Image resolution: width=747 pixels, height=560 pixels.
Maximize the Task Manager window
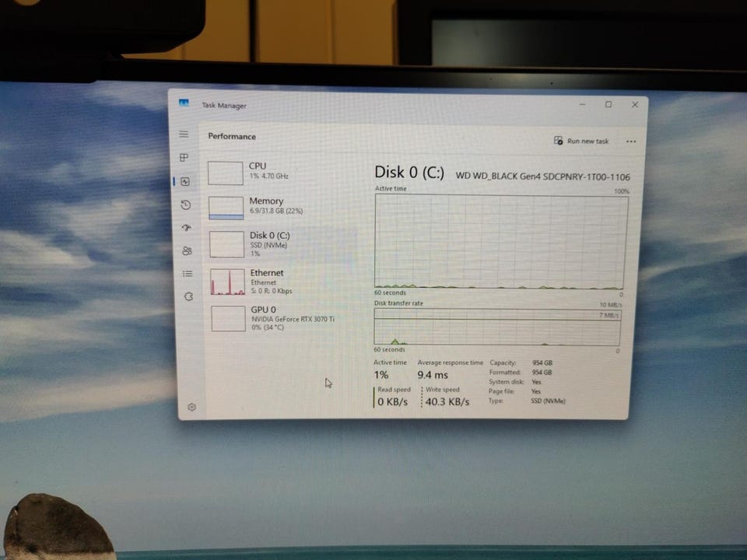(x=608, y=104)
